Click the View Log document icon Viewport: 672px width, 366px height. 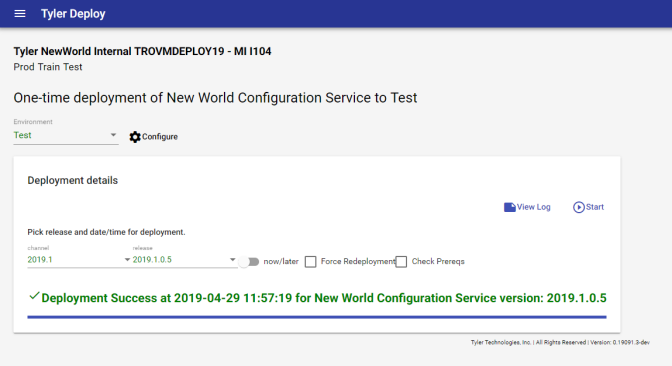click(x=510, y=207)
